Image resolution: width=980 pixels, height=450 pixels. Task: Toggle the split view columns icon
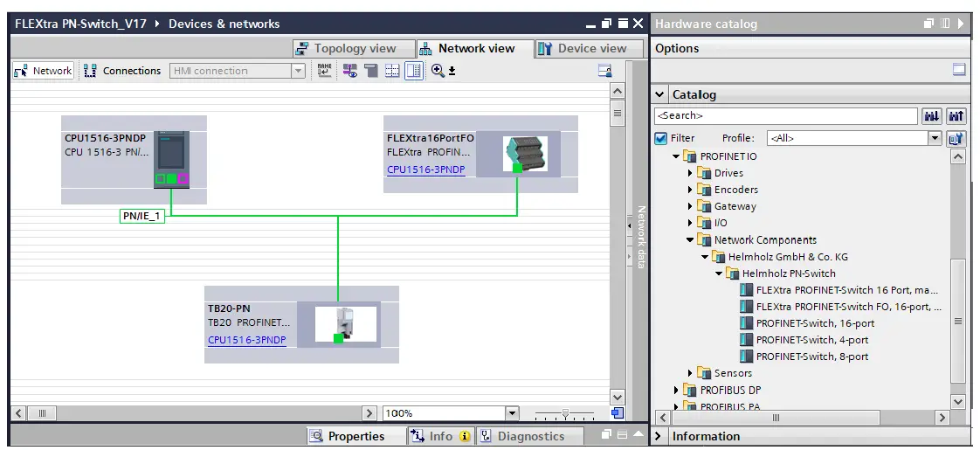414,71
